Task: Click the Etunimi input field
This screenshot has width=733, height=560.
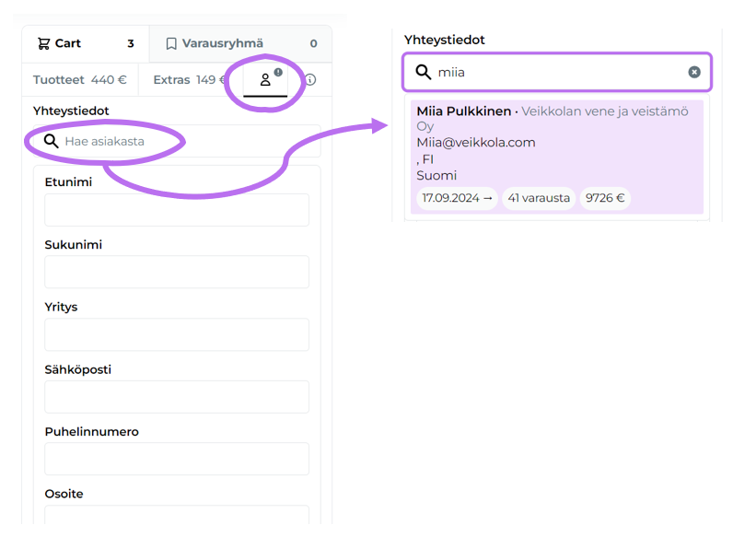Action: (177, 210)
